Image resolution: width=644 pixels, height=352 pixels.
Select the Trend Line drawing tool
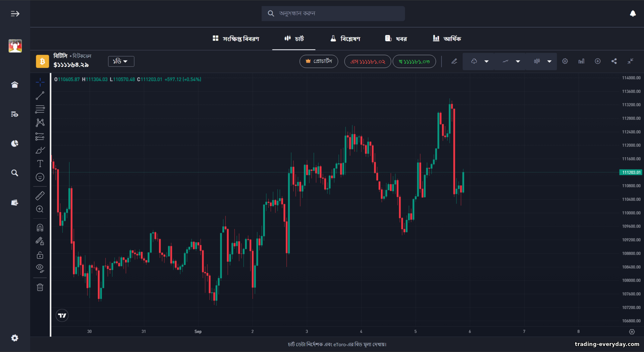click(x=40, y=95)
